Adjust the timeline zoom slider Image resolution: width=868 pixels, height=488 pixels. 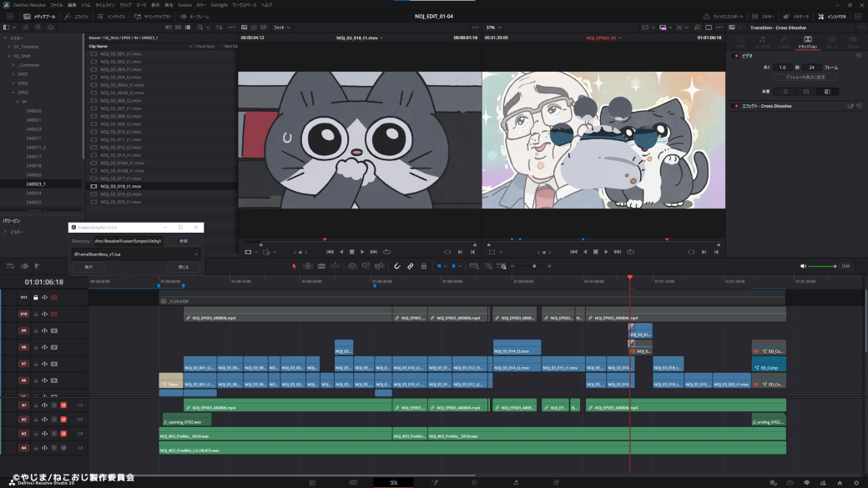tap(532, 266)
